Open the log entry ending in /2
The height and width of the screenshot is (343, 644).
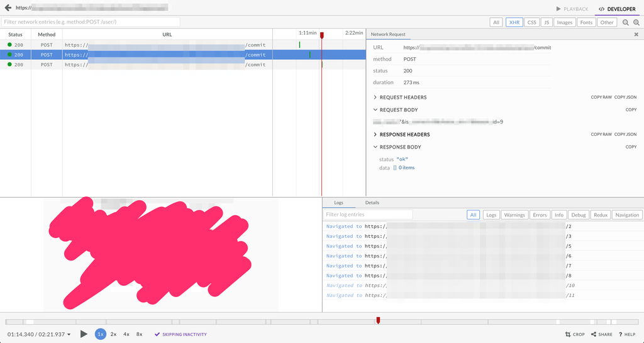point(483,227)
